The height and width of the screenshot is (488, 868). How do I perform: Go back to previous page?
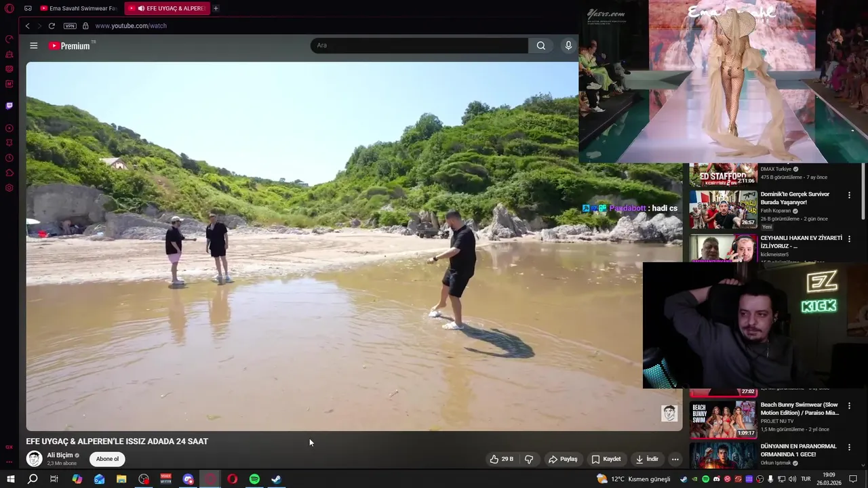[x=27, y=26]
